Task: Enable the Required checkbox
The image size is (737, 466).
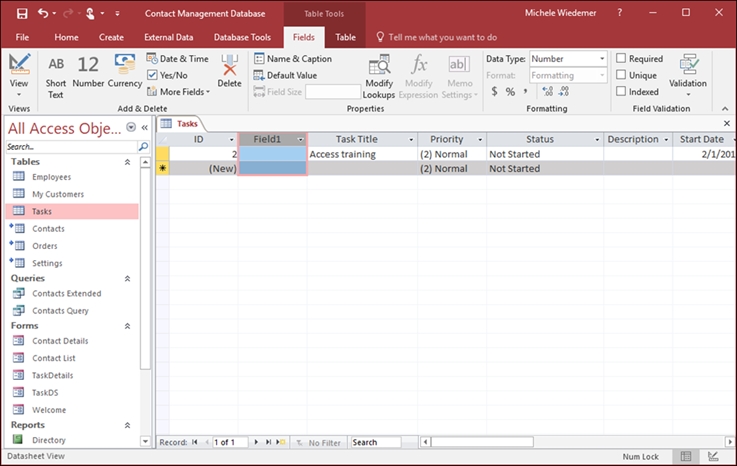Action: tap(621, 58)
